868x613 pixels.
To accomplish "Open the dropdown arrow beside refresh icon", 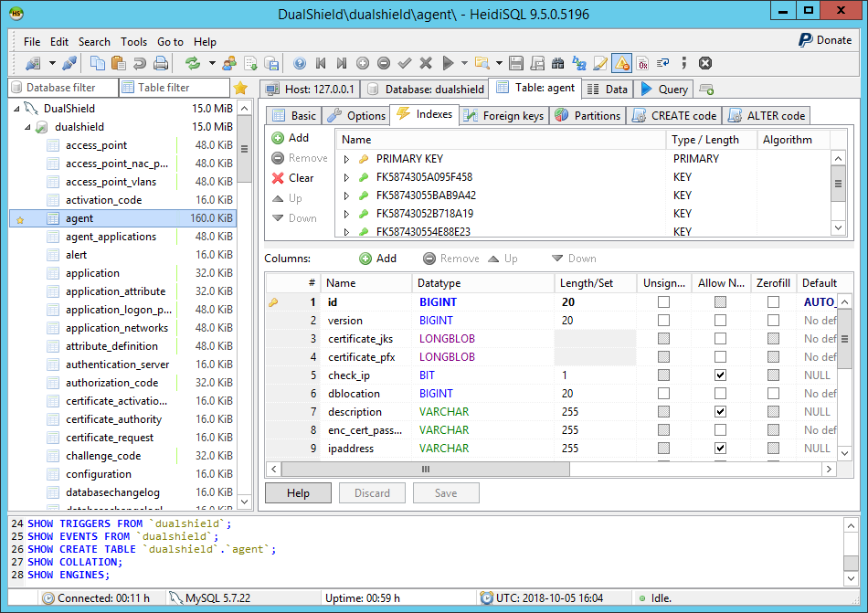I will coord(212,63).
